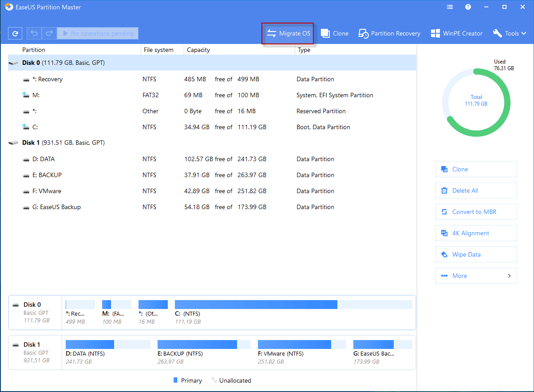The width and height of the screenshot is (534, 392).
Task: Open the task list icon in title bar
Action: click(450, 7)
